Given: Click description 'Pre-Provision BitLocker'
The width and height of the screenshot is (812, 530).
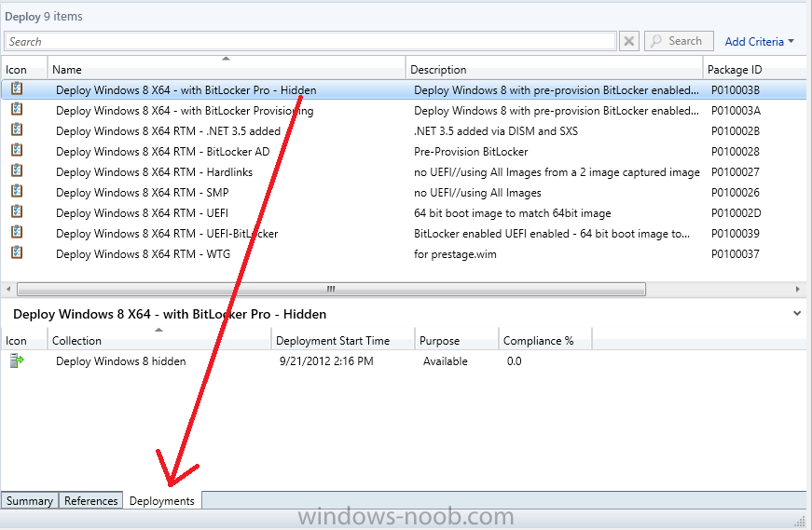Looking at the screenshot, I should [x=471, y=152].
